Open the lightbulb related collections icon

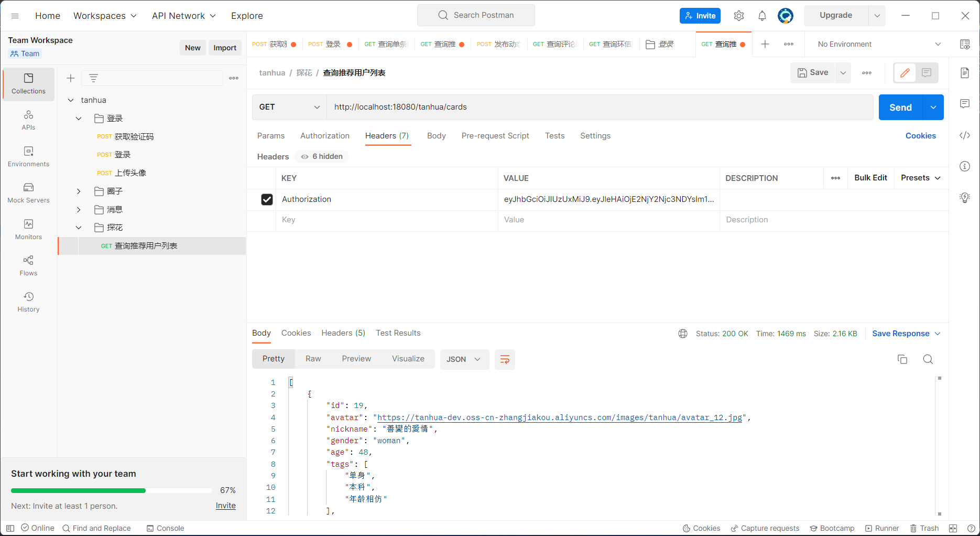(965, 198)
